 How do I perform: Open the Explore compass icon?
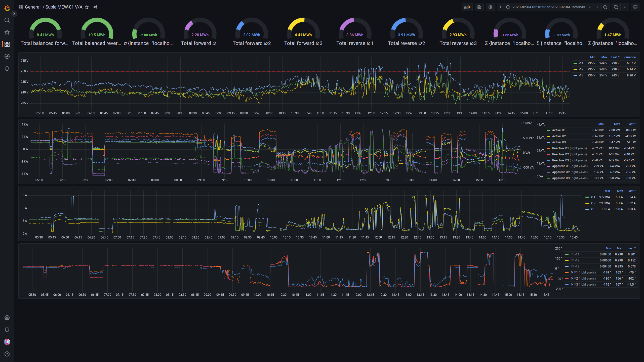[7, 56]
